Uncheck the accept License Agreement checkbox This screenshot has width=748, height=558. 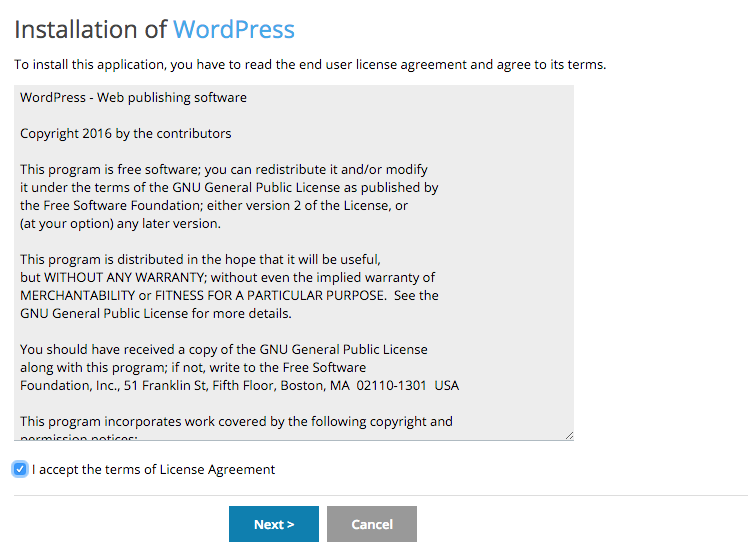click(20, 469)
